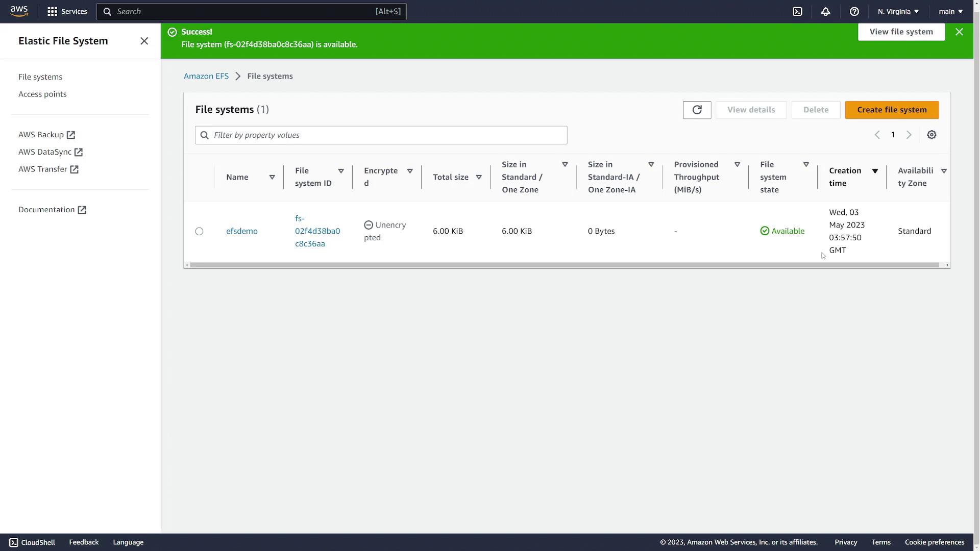Screen dimensions: 980x551
Task: Expand the File system ID column filter
Action: click(341, 170)
